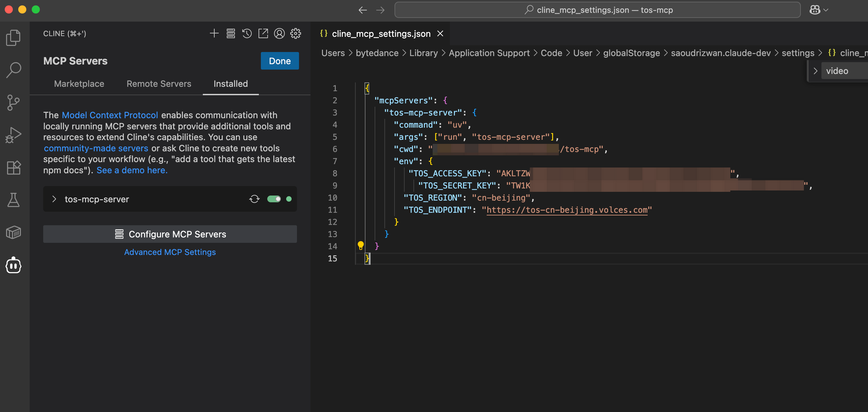868x412 pixels.
Task: Click the command center search box
Action: pyautogui.click(x=597, y=10)
